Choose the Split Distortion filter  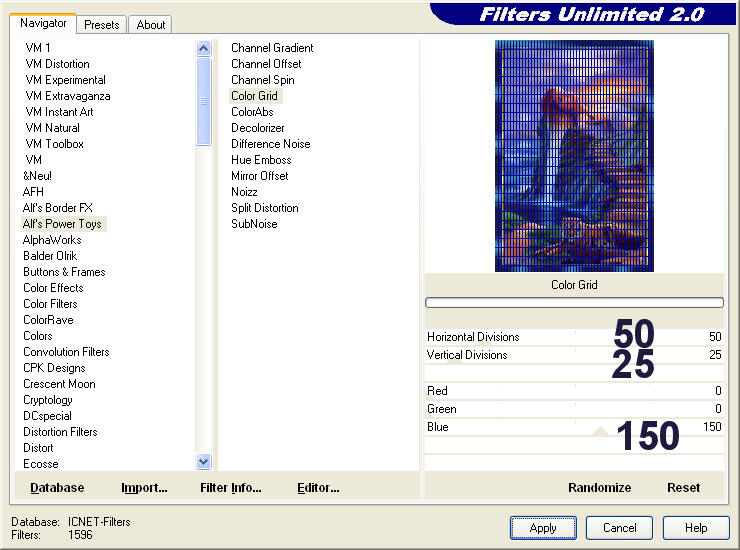265,209
